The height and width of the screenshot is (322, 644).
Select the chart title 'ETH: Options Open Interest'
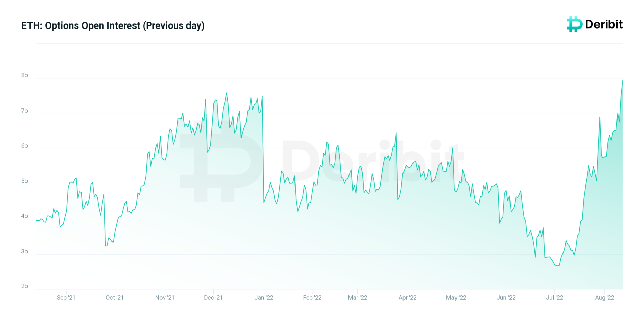[x=113, y=26]
